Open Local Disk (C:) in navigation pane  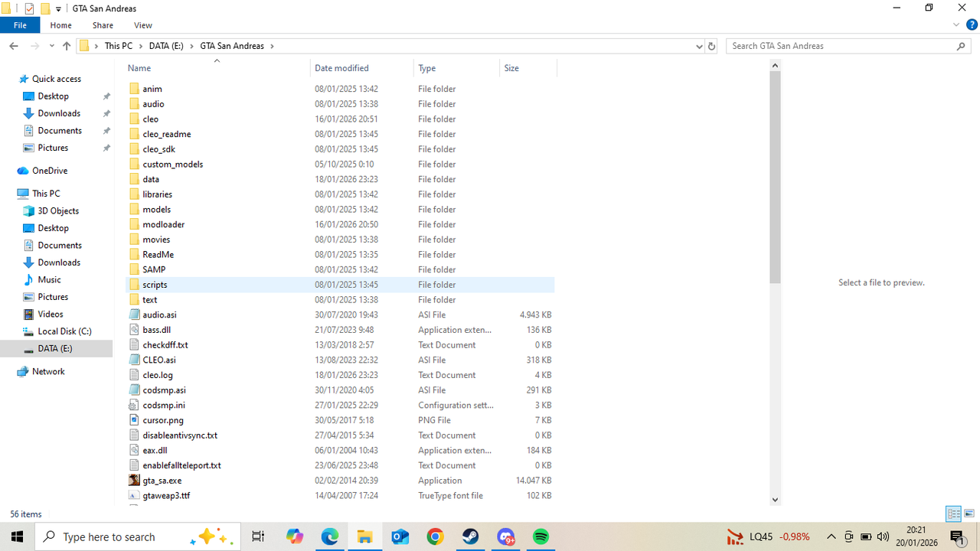click(64, 331)
